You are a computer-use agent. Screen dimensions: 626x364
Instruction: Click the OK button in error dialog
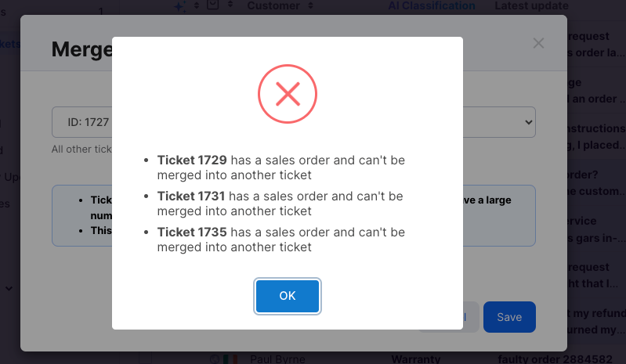point(287,296)
